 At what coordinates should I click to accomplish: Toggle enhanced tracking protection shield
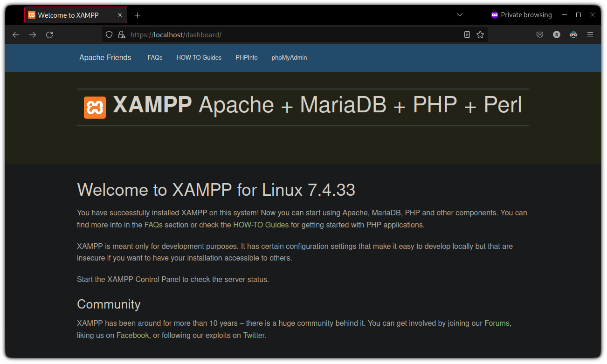point(109,34)
